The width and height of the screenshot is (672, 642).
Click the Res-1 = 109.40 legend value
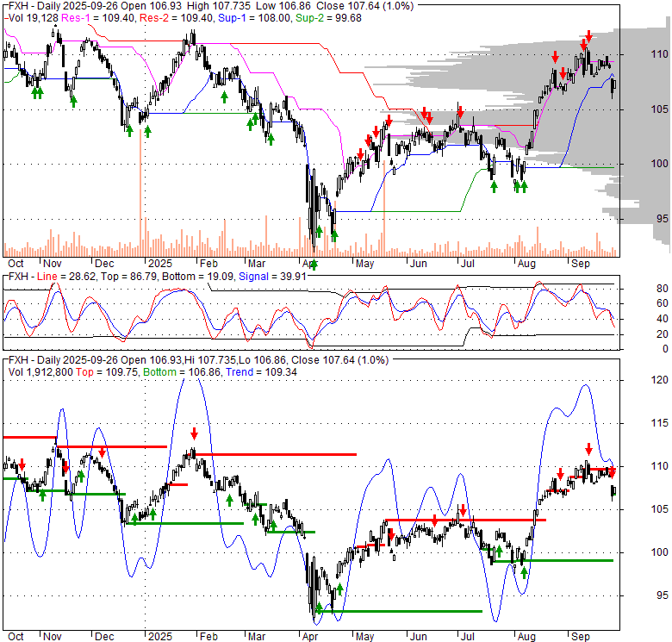click(x=99, y=18)
